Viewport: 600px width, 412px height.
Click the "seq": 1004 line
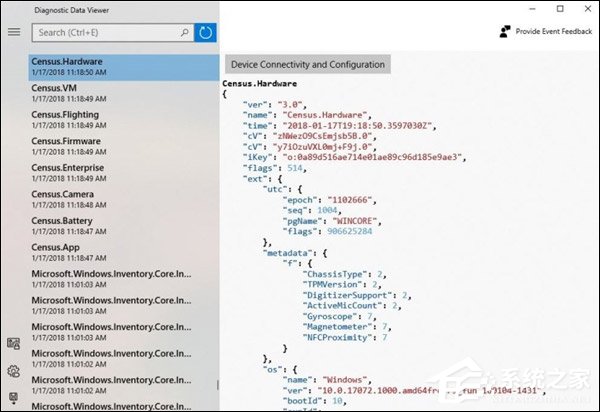pyautogui.click(x=311, y=210)
